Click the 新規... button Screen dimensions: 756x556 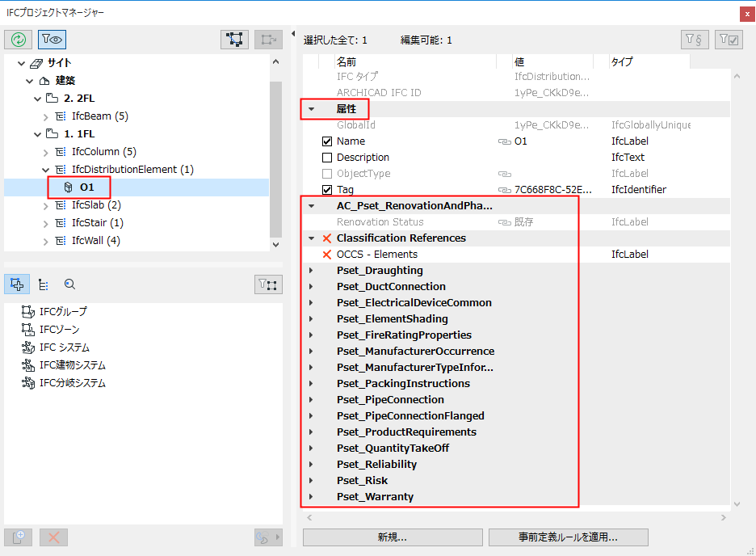393,537
